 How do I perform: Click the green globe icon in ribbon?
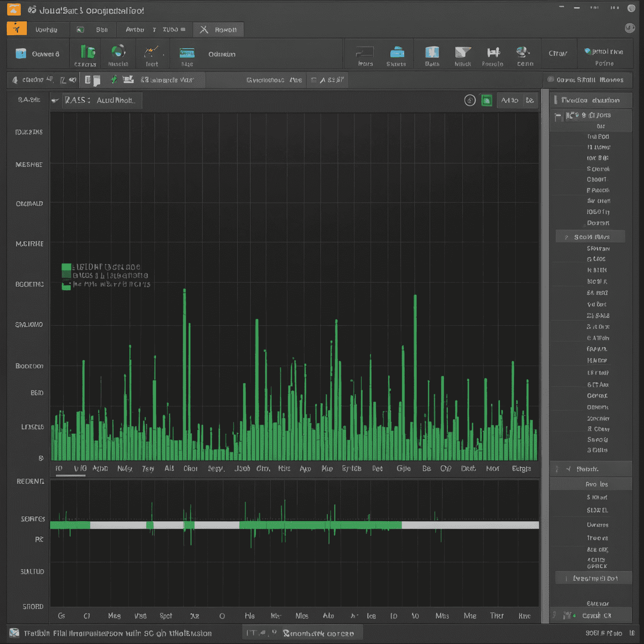(118, 51)
